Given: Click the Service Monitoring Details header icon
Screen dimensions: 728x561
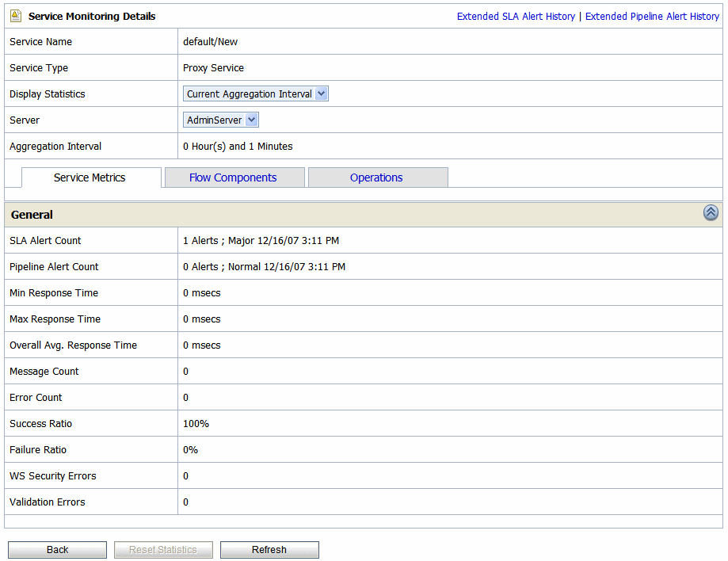Looking at the screenshot, I should click(16, 16).
